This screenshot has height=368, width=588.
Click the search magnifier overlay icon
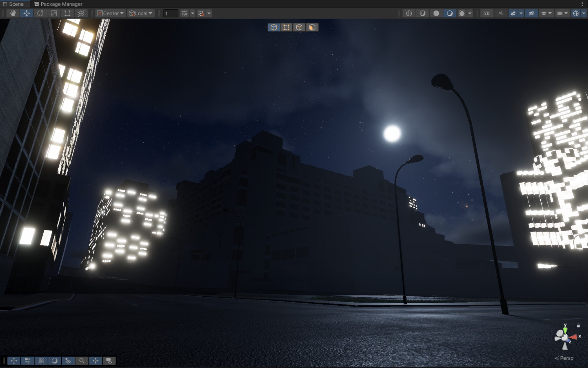82,361
